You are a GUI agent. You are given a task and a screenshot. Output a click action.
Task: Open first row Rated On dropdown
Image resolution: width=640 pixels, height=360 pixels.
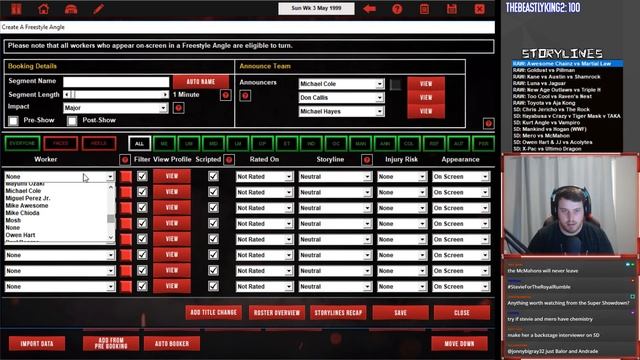tap(264, 177)
